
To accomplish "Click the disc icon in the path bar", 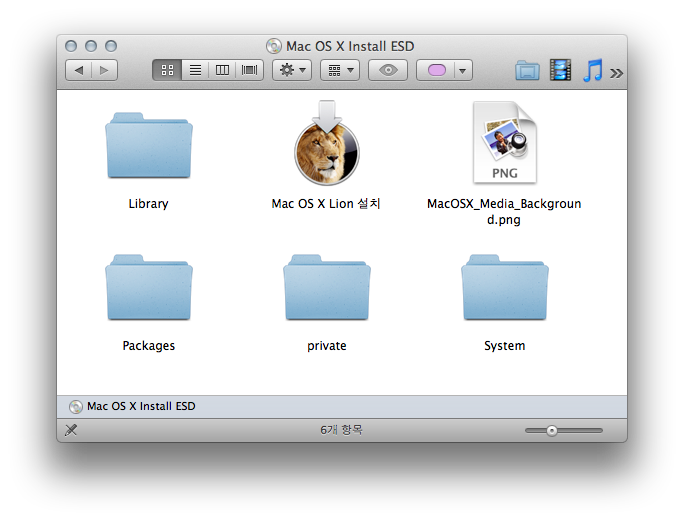I will [76, 407].
